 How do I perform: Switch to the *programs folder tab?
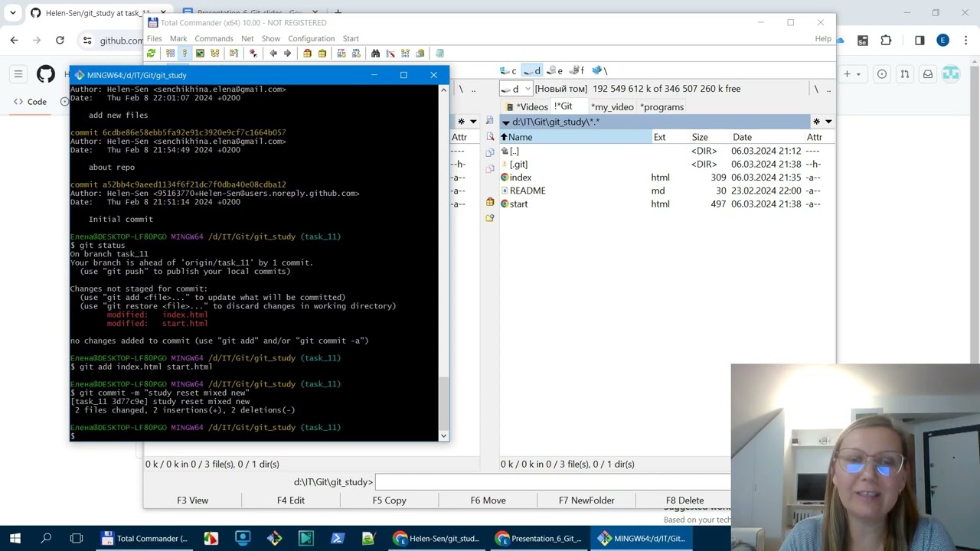[661, 107]
